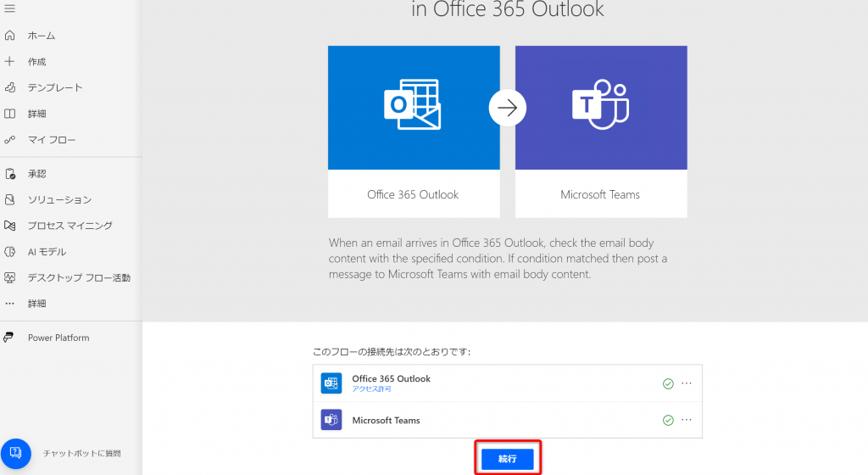Click the Microsoft Teams connection name
Image resolution: width=868 pixels, height=475 pixels.
pyautogui.click(x=387, y=420)
